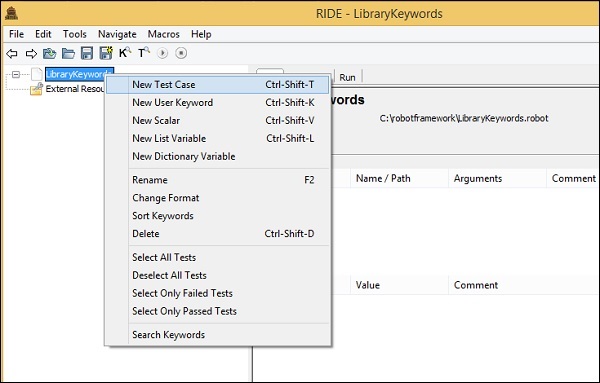Choose Search Keywords from context menu
Image resolution: width=600 pixels, height=383 pixels.
point(217,335)
